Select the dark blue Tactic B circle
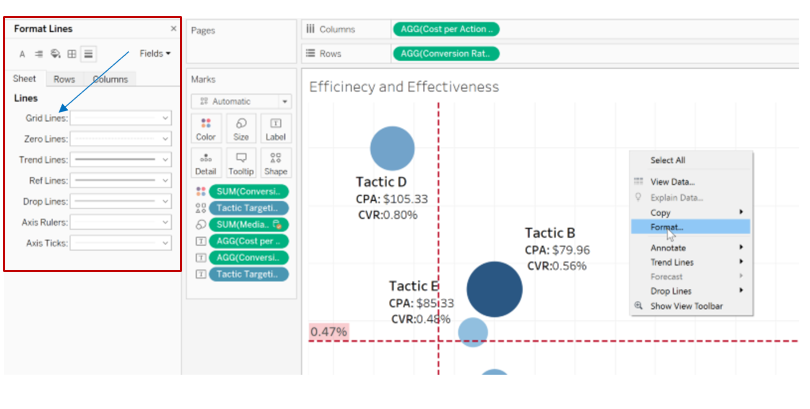 click(x=494, y=289)
